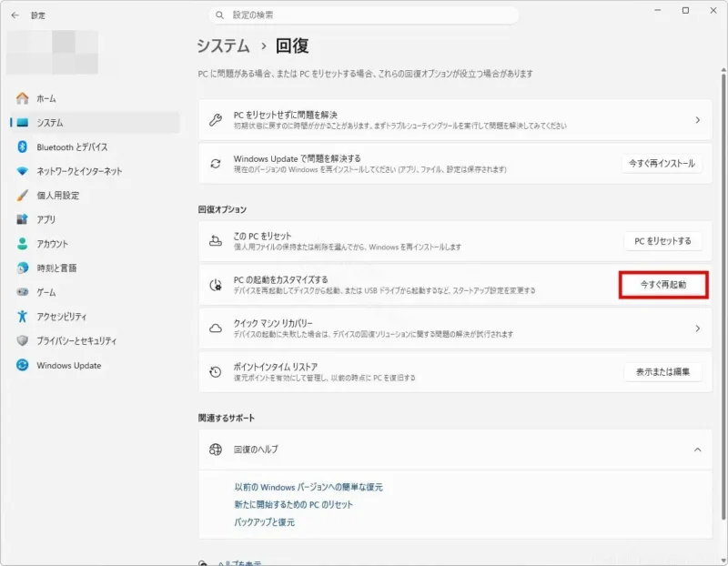The image size is (728, 566).
Task: Click the back arrow icon
Action: tap(15, 15)
